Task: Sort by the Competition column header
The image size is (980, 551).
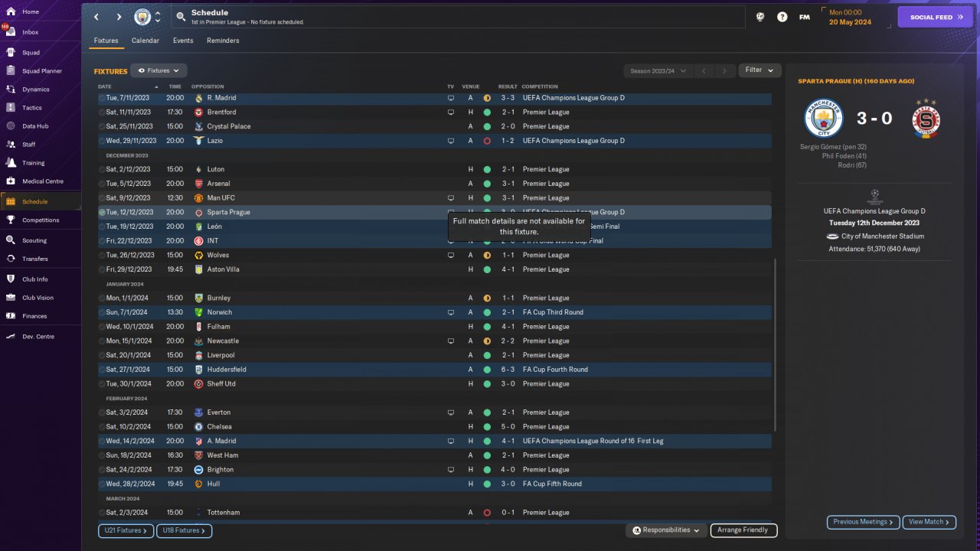Action: pyautogui.click(x=541, y=86)
